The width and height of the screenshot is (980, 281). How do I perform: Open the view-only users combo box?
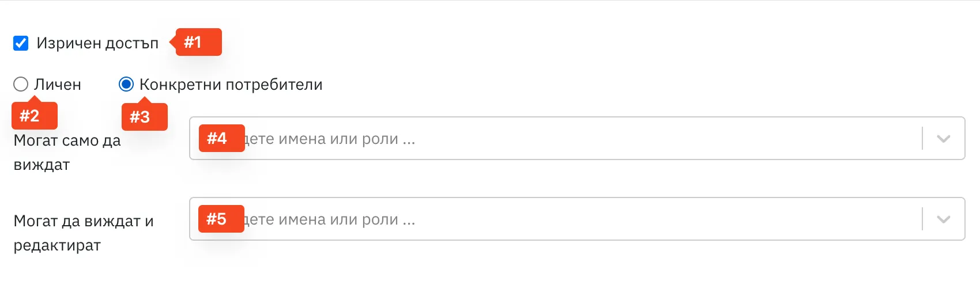pyautogui.click(x=577, y=138)
